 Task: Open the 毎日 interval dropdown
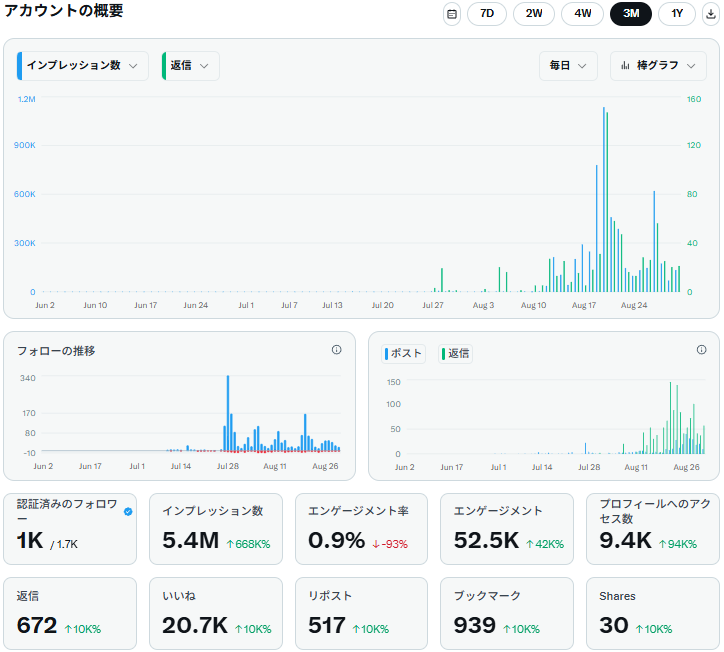(568, 66)
